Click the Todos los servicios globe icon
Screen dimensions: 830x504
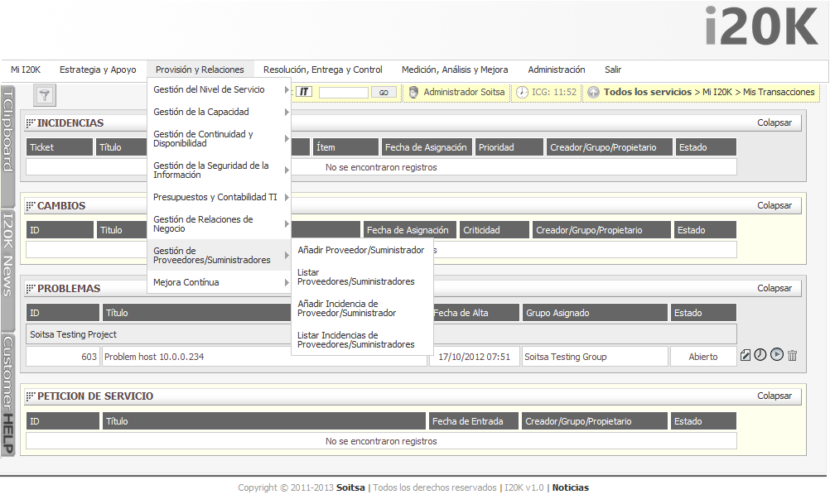point(592,93)
